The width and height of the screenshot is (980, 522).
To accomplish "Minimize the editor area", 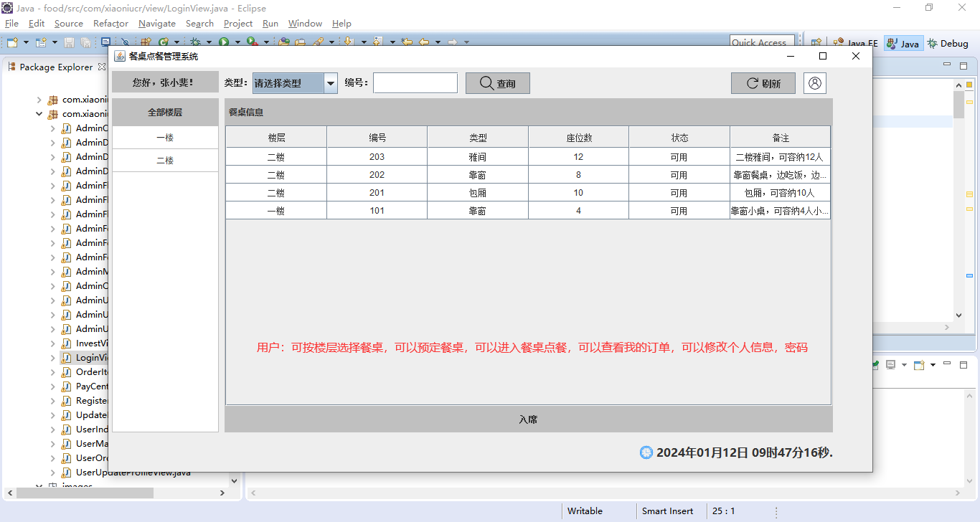I will pos(946,65).
